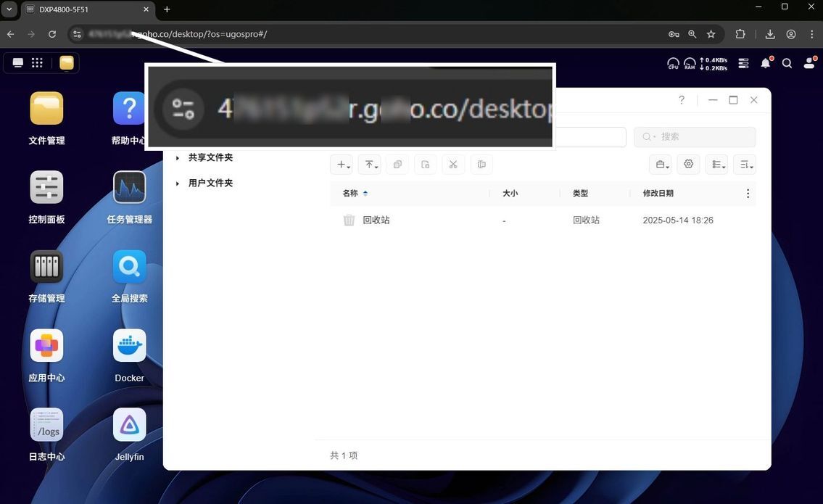Open 全局搜索 global search app
The image size is (823, 504).
(129, 266)
